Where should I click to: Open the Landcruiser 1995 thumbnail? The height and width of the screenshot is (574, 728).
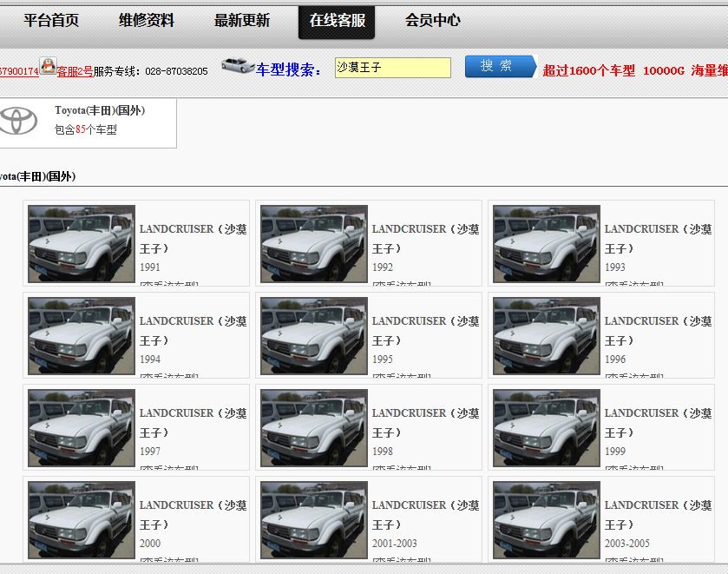pyautogui.click(x=314, y=336)
